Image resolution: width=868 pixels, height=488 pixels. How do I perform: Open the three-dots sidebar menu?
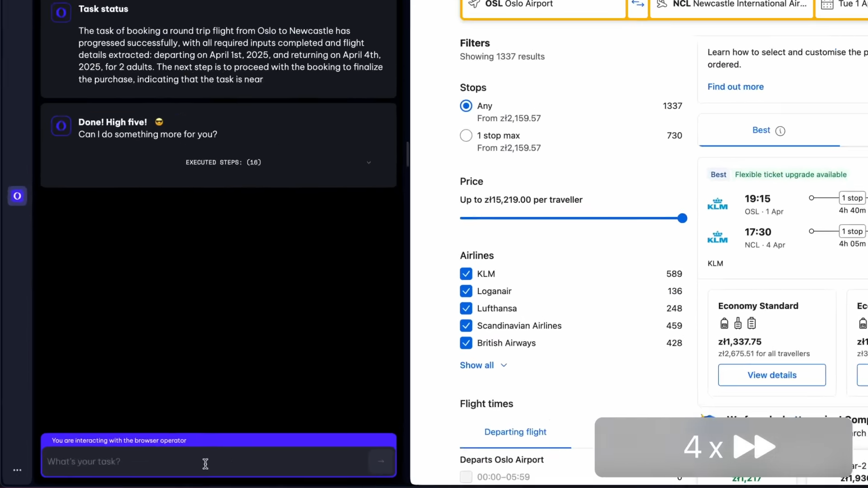coord(17,470)
